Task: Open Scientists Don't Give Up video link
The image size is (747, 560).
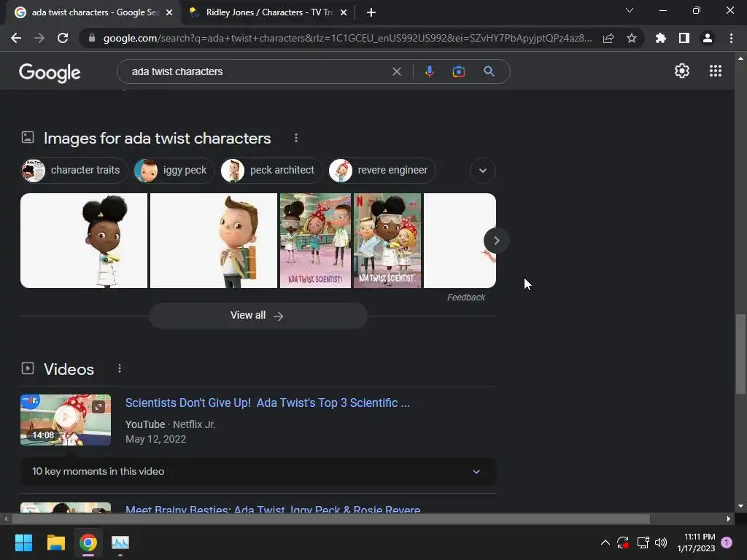Action: click(x=267, y=402)
